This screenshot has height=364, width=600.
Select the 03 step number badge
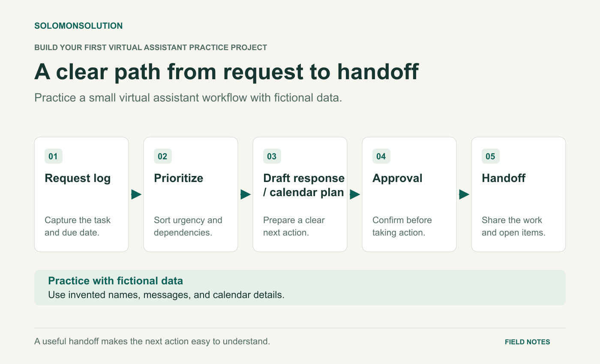[272, 156]
